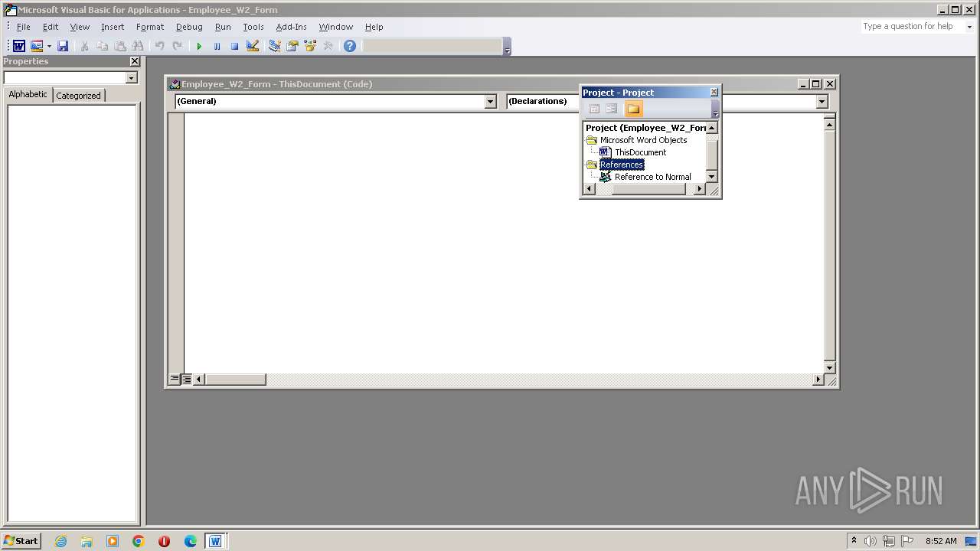Click the Undo arrow icon
This screenshot has height=551, width=980.
[x=159, y=46]
